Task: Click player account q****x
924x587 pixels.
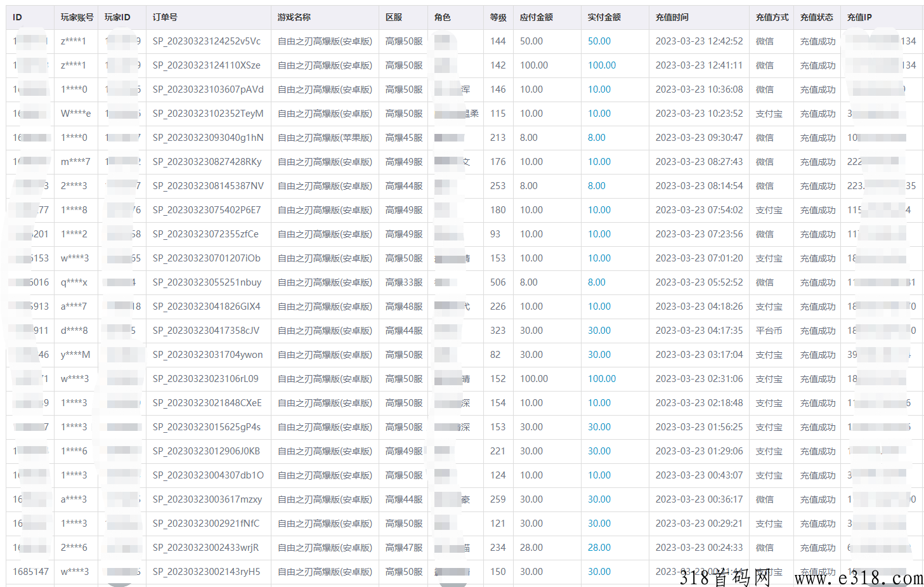Action: click(74, 282)
